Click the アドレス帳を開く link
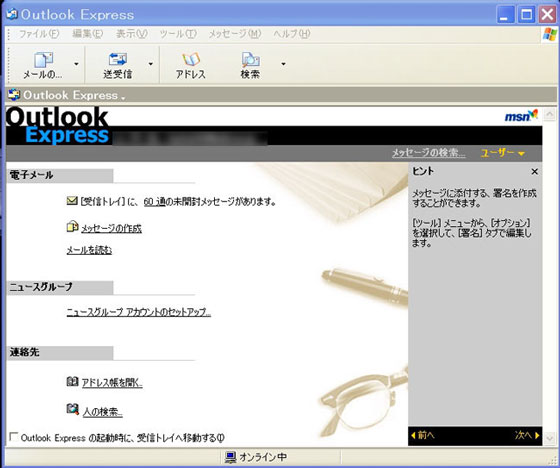The image size is (560, 468). click(112, 383)
